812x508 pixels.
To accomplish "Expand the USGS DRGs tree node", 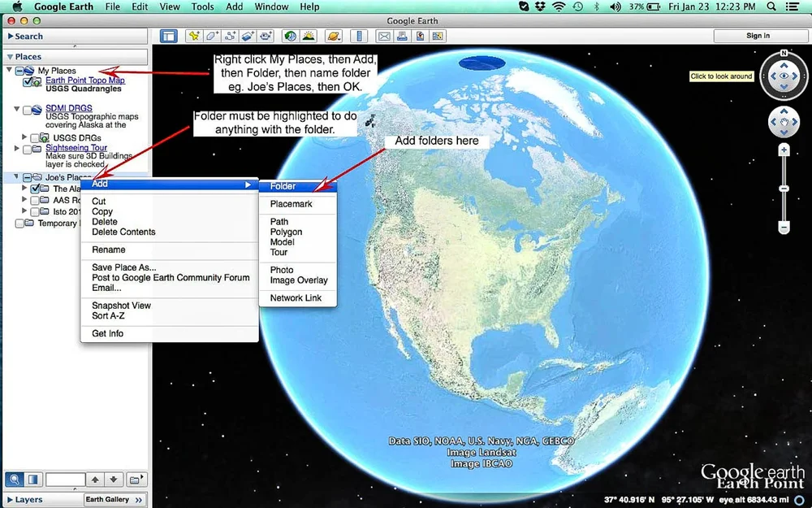I will point(24,137).
